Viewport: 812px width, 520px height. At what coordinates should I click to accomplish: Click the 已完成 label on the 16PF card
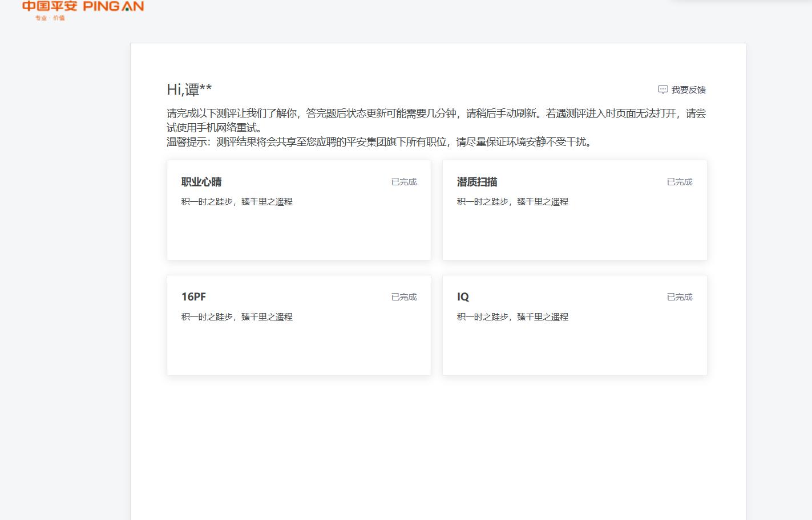(403, 296)
